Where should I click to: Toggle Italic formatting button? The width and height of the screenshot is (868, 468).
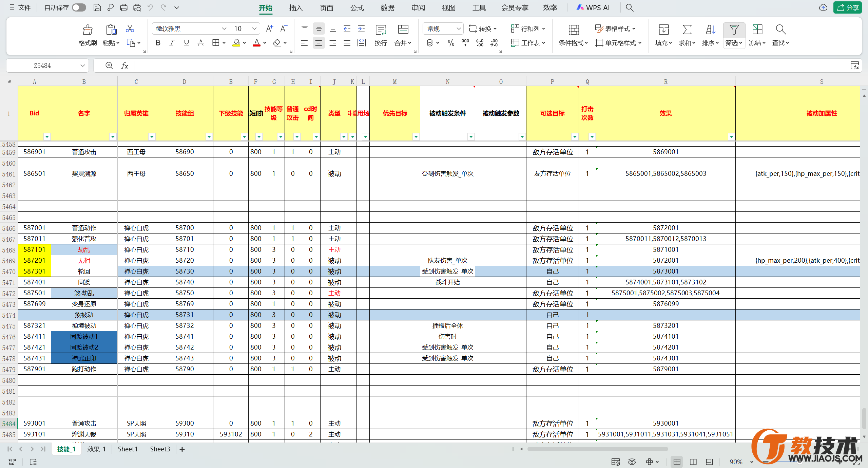click(x=172, y=43)
